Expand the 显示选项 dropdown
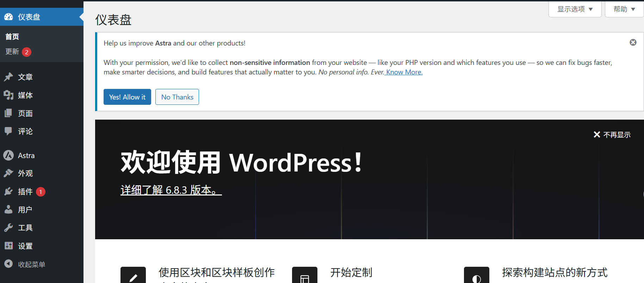 coord(575,9)
